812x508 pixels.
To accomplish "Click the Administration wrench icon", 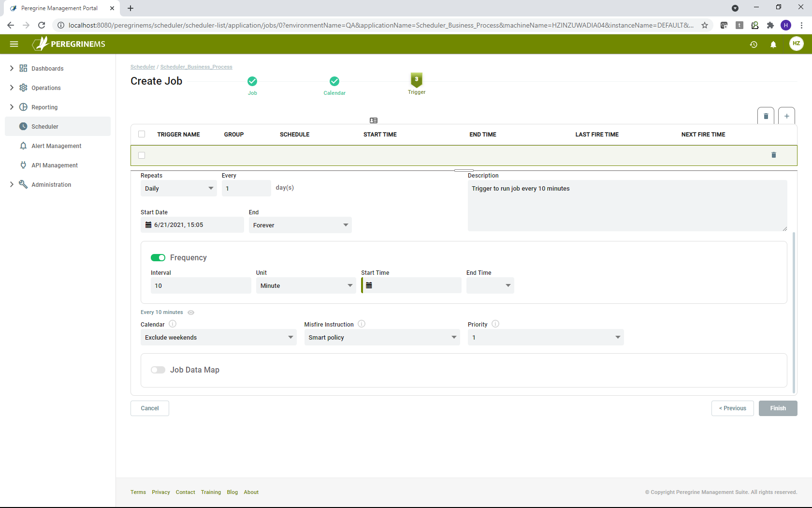I will click(23, 184).
